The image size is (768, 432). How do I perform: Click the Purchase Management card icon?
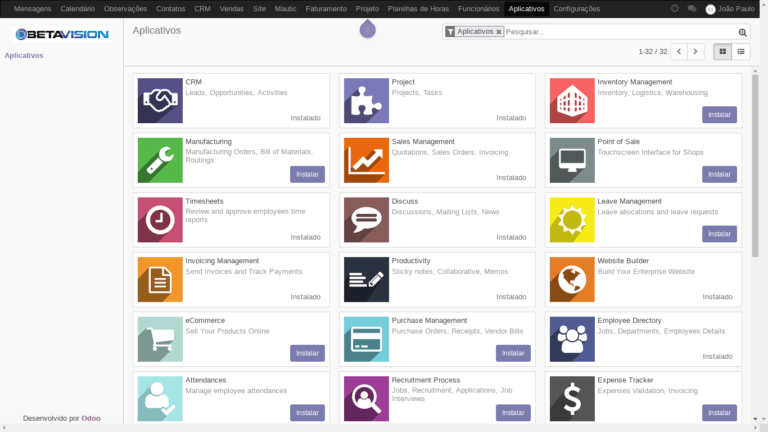coord(366,339)
